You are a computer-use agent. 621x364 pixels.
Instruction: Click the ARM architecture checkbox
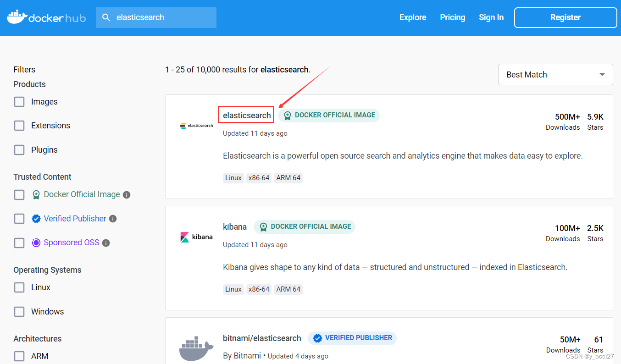coord(19,356)
